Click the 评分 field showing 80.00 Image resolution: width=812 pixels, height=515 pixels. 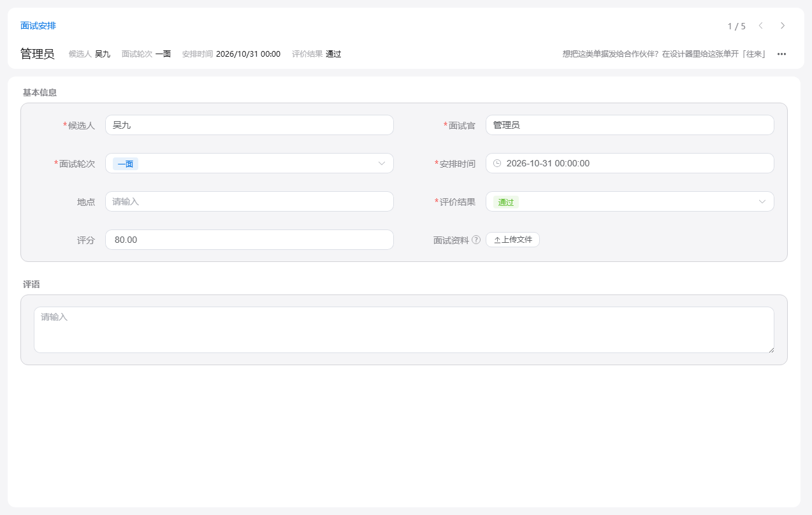point(249,240)
